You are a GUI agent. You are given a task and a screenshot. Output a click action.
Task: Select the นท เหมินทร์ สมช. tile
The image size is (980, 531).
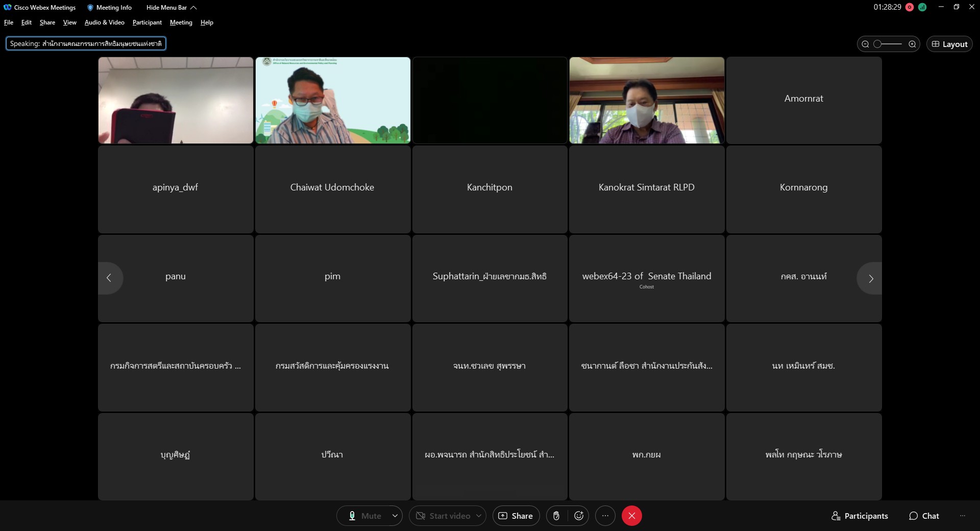point(804,368)
